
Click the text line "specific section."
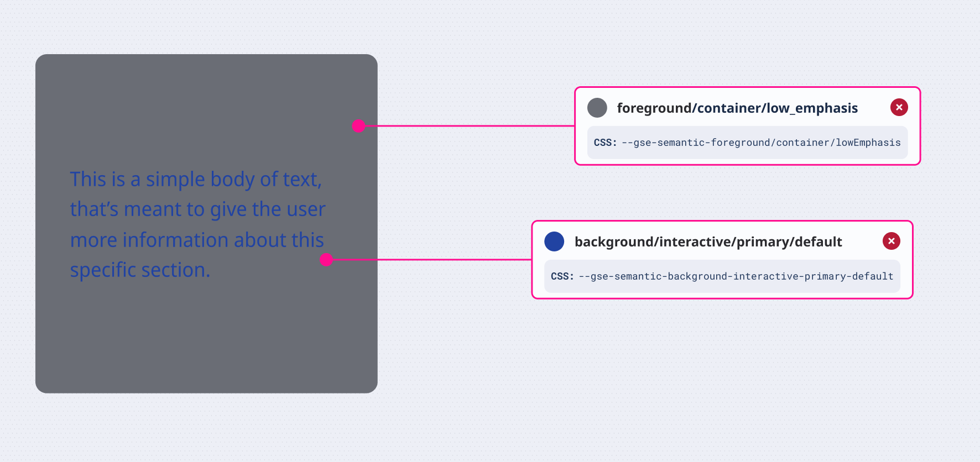140,270
